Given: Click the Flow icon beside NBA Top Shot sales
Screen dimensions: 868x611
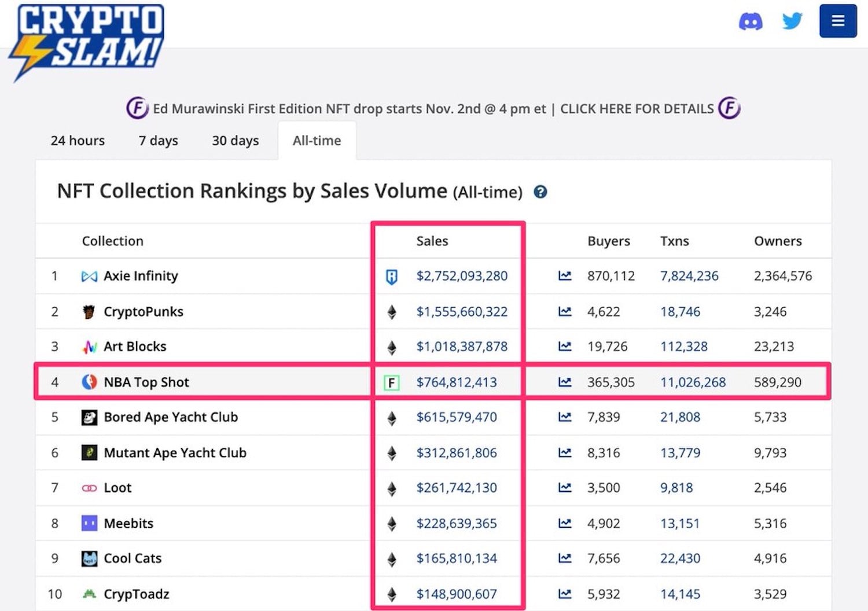Looking at the screenshot, I should click(392, 382).
